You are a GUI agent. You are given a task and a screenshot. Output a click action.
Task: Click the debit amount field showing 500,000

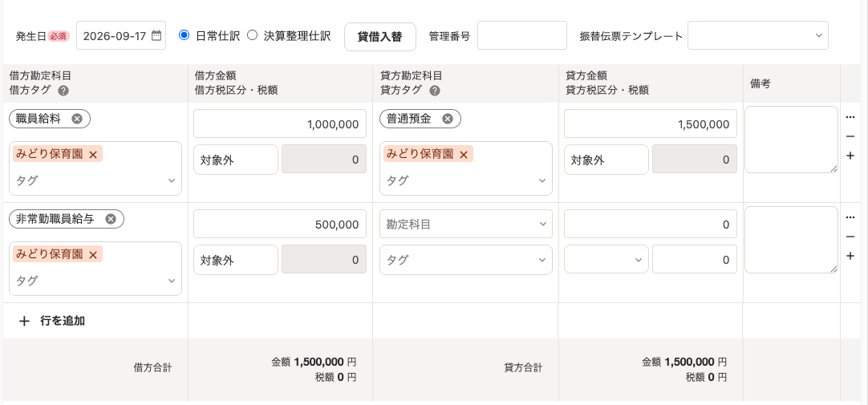279,224
